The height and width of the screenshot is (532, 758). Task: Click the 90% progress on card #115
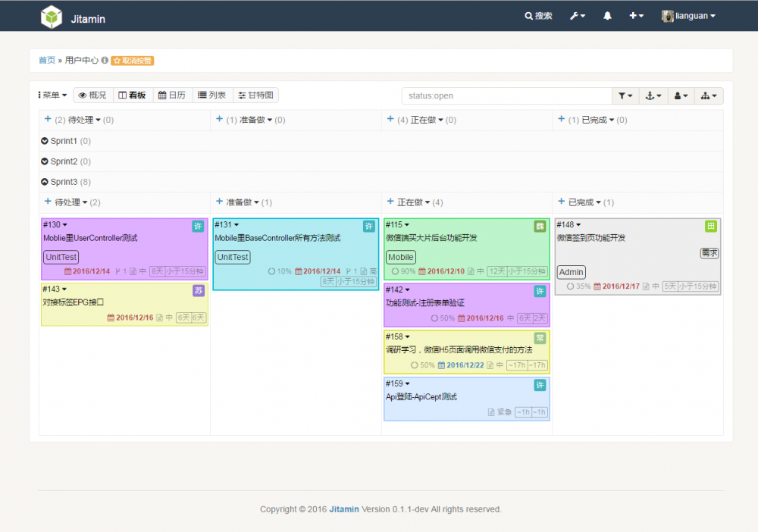pyautogui.click(x=404, y=271)
